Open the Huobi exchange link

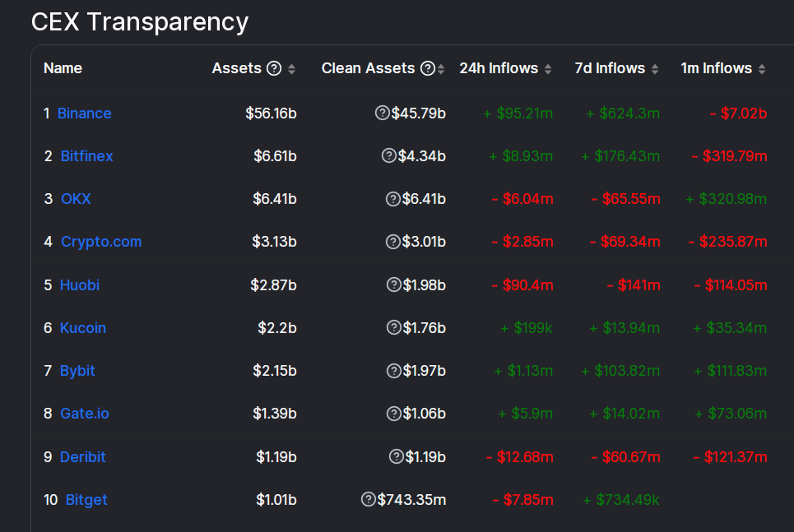point(80,285)
